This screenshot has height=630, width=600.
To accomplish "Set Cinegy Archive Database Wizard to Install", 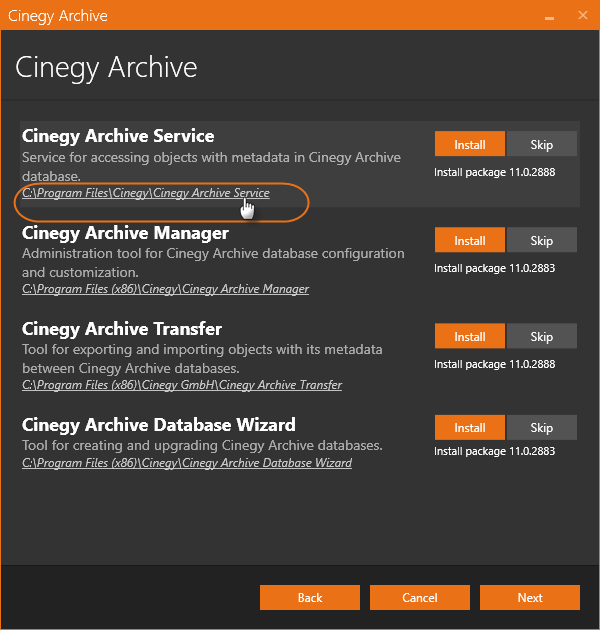I will coord(469,428).
